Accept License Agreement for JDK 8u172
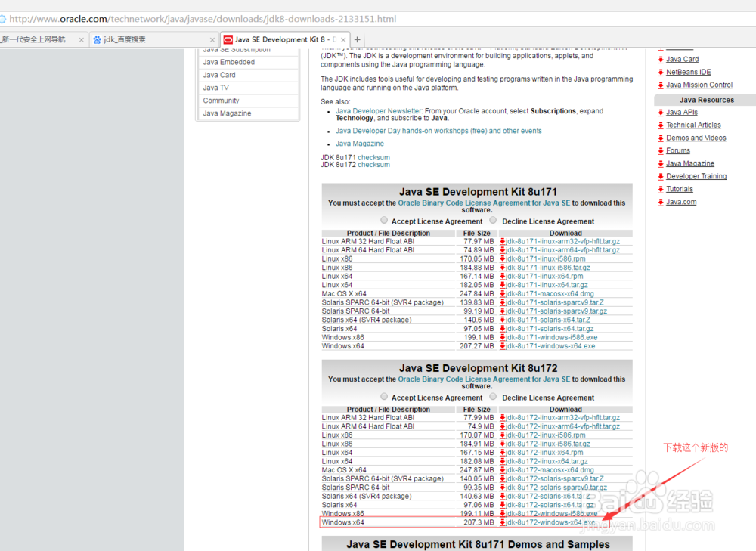The height and width of the screenshot is (551, 756). pos(384,397)
